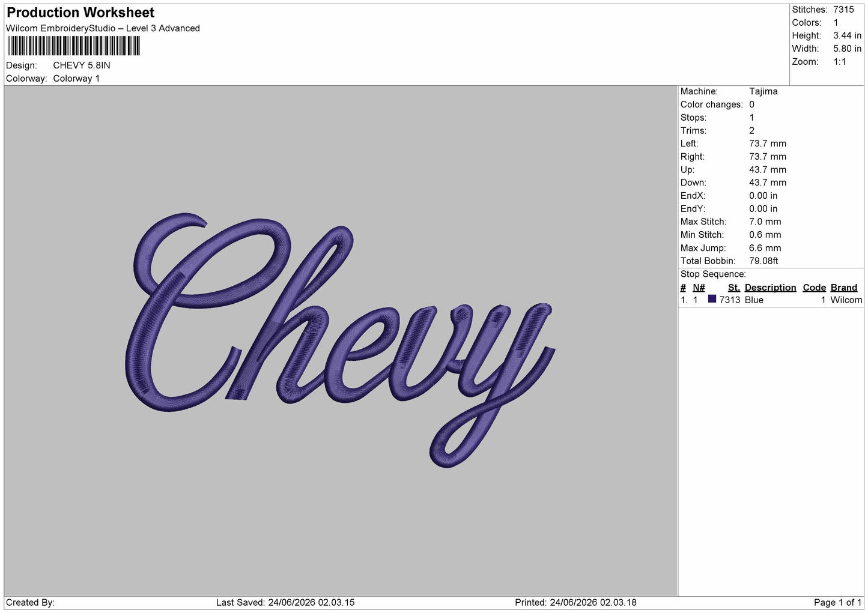Screen dimensions: 868x613
Task: Click the 'Last Saved' timestamp in footer
Action: click(x=285, y=603)
